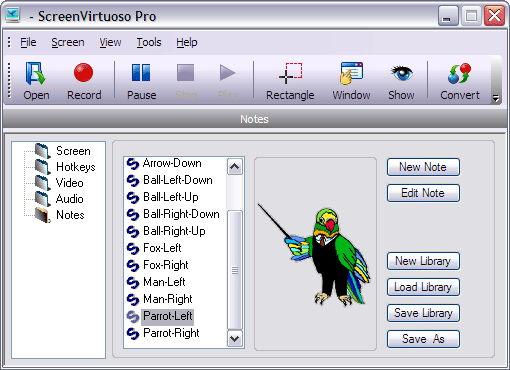The width and height of the screenshot is (510, 370).
Task: Click the swirl icon beside Ball-Right-Up
Action: [133, 232]
